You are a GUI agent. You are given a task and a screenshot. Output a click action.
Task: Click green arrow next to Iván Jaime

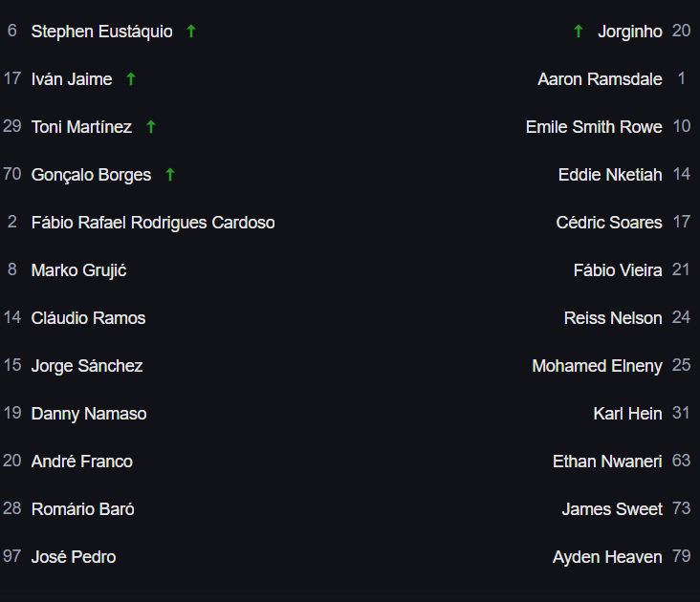(x=131, y=79)
